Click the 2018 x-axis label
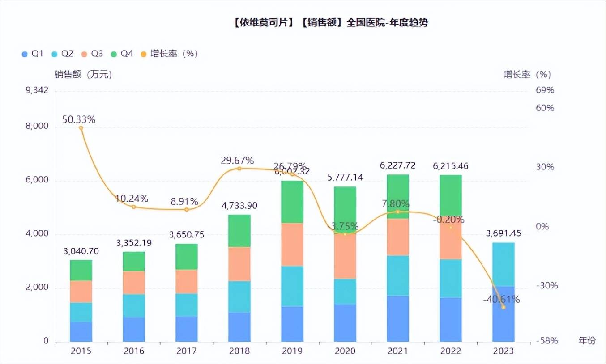The width and height of the screenshot is (606, 364). click(x=239, y=351)
